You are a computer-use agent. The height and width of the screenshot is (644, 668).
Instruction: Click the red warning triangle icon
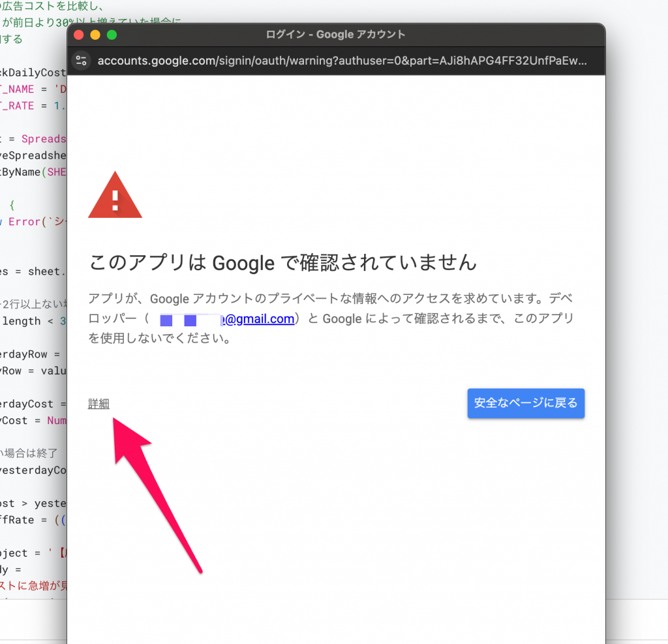(x=115, y=195)
